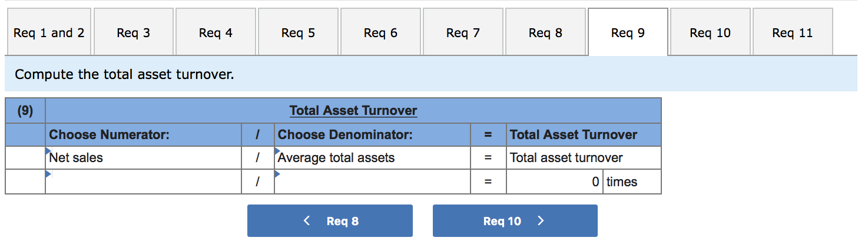Select the empty denominator value cell
The image size is (868, 244).
pos(372,182)
